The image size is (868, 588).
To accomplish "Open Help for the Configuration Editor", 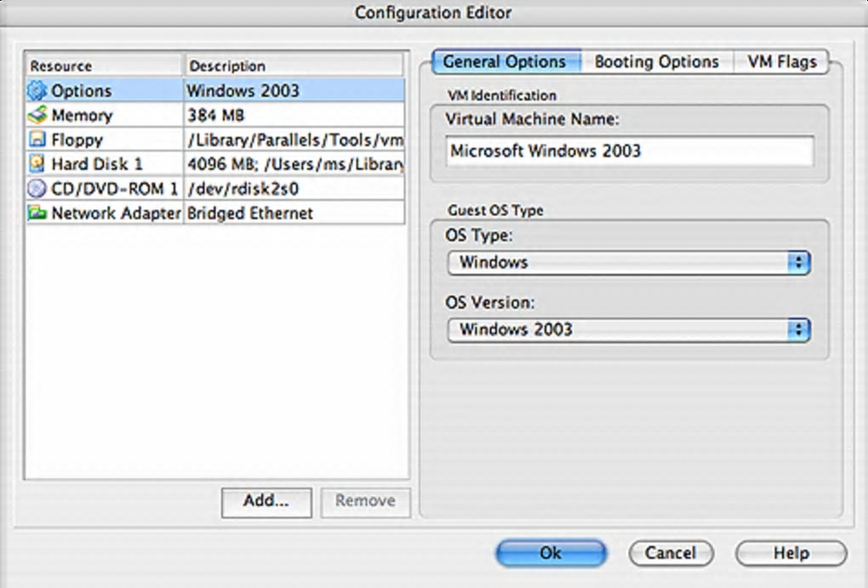I will [791, 553].
